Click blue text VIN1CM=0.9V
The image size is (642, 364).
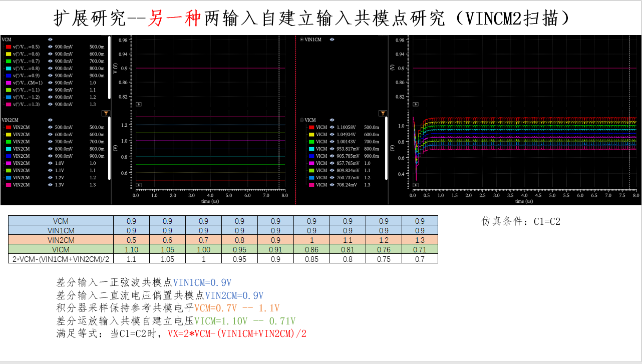202,282
